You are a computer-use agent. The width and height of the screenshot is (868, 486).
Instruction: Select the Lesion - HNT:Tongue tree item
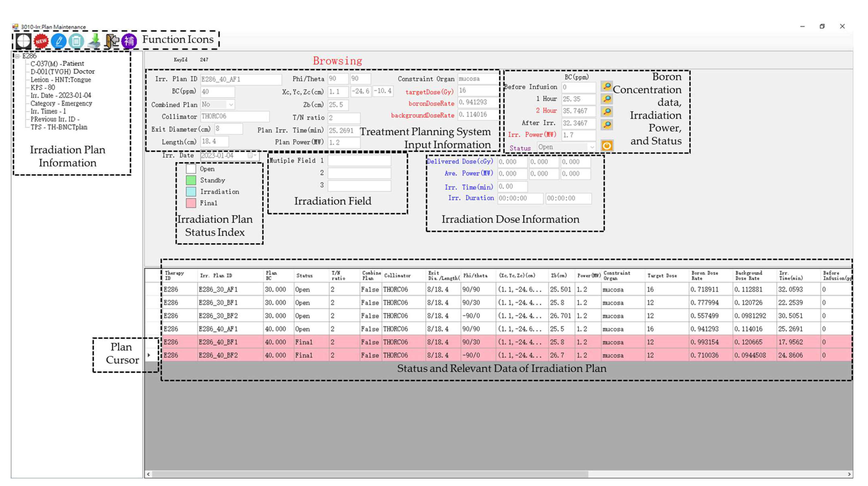(61, 79)
